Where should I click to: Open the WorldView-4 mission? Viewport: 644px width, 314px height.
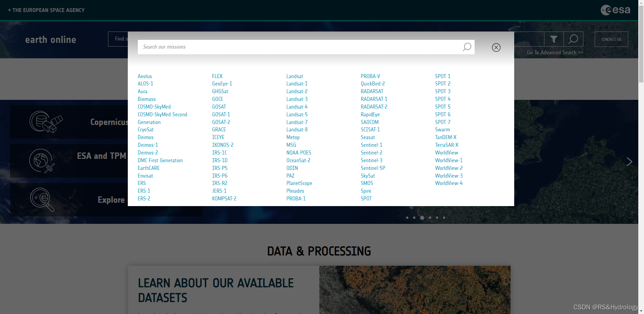point(449,183)
